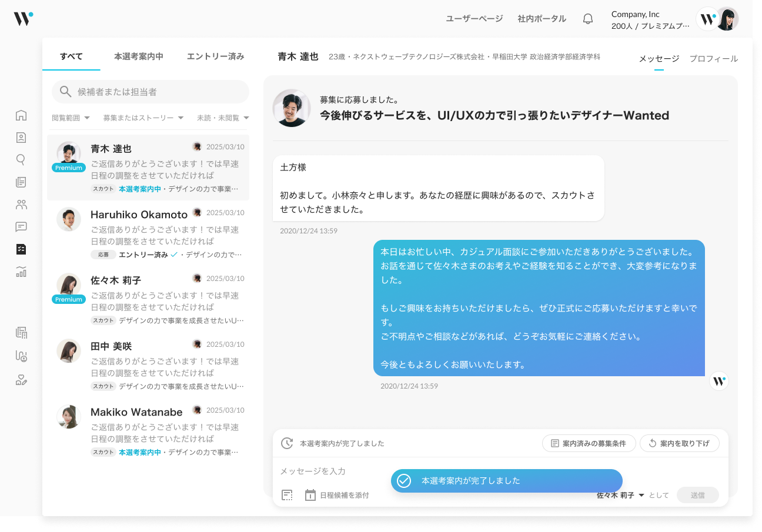
Task: Open the 閲覧範囲 filter dropdown
Action: [71, 118]
